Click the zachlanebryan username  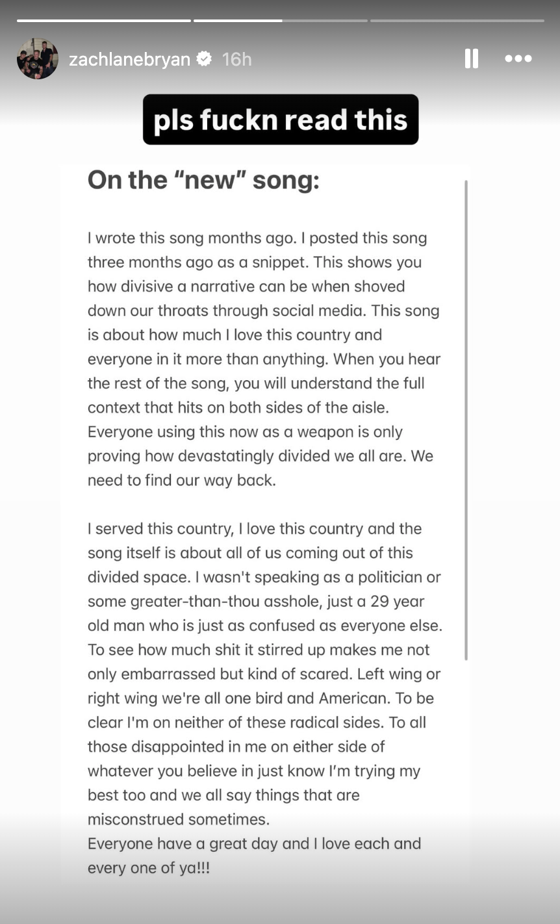click(129, 59)
